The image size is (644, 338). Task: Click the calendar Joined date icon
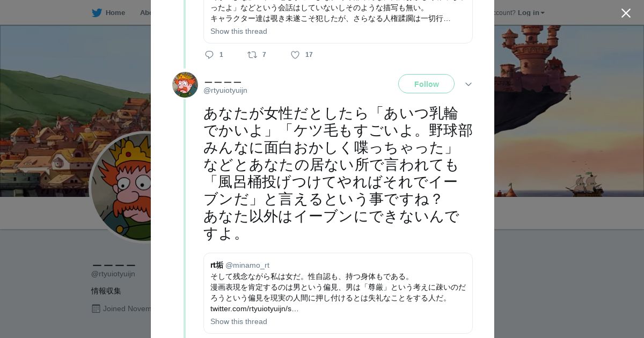point(96,309)
